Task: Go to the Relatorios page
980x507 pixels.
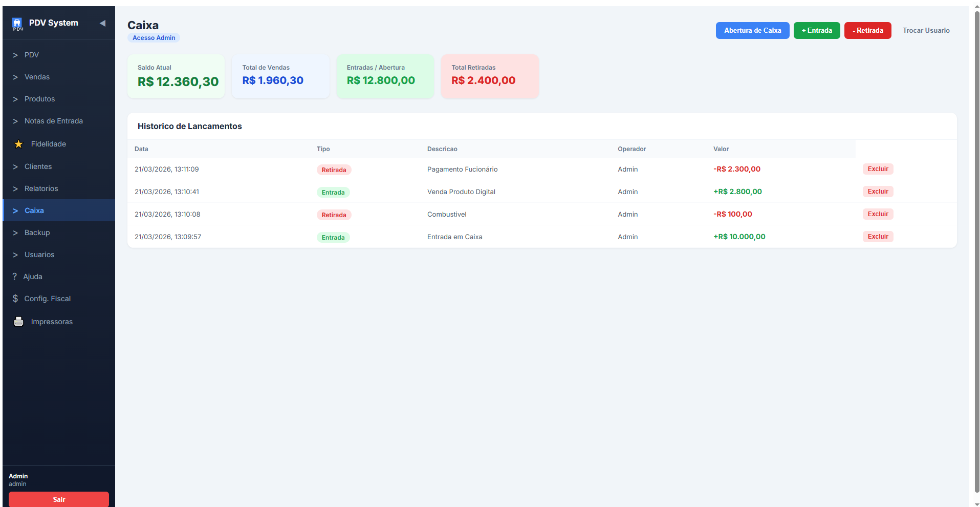Action: [x=41, y=188]
